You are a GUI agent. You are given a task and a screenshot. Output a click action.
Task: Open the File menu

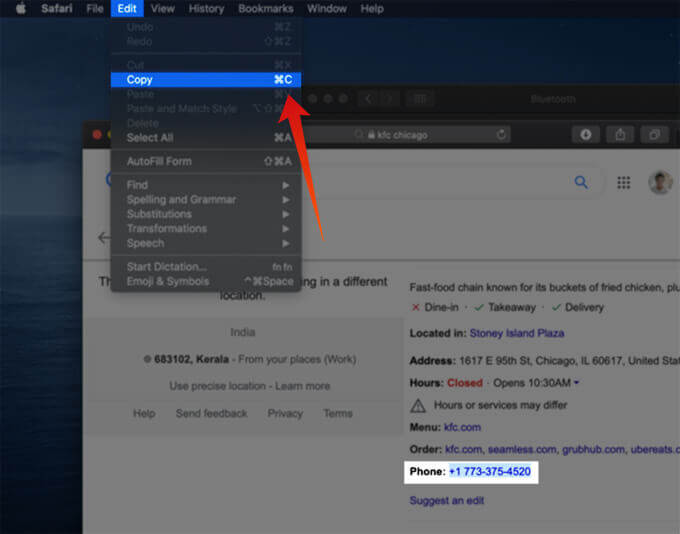95,9
